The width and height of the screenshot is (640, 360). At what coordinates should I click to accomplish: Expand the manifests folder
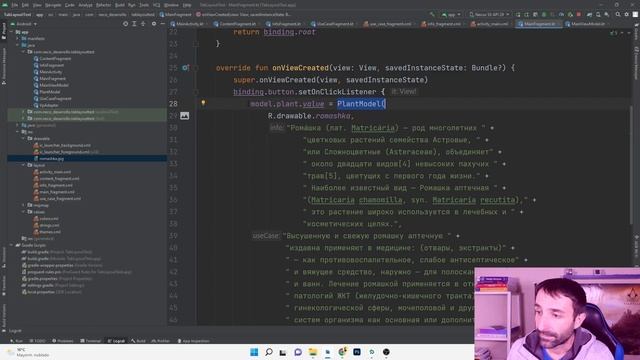click(18, 38)
